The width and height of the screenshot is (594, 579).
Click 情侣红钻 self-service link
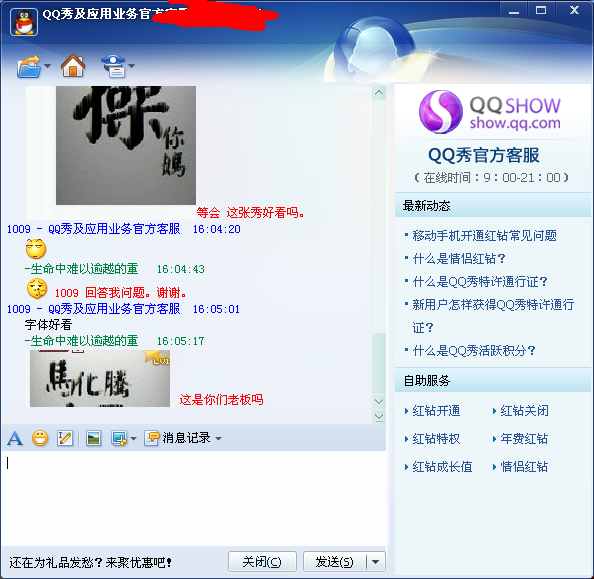point(524,467)
